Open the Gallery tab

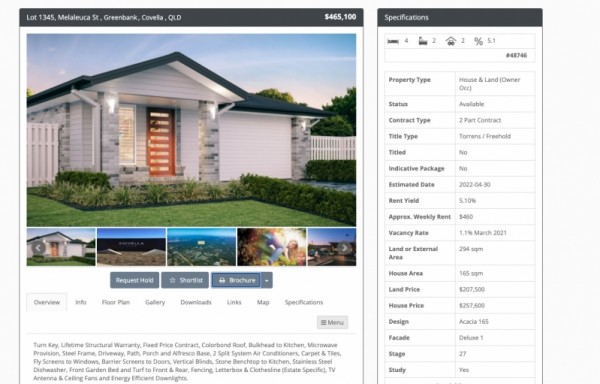click(x=155, y=302)
